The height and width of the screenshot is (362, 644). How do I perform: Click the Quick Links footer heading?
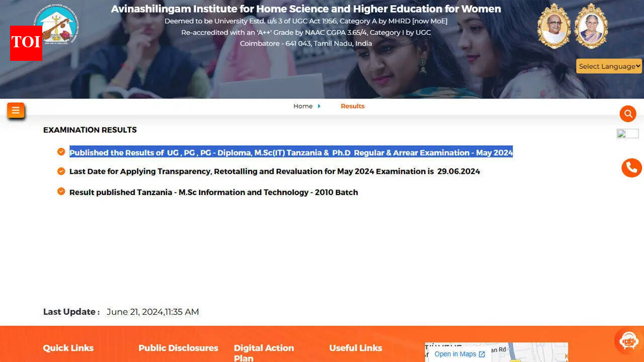[68, 348]
